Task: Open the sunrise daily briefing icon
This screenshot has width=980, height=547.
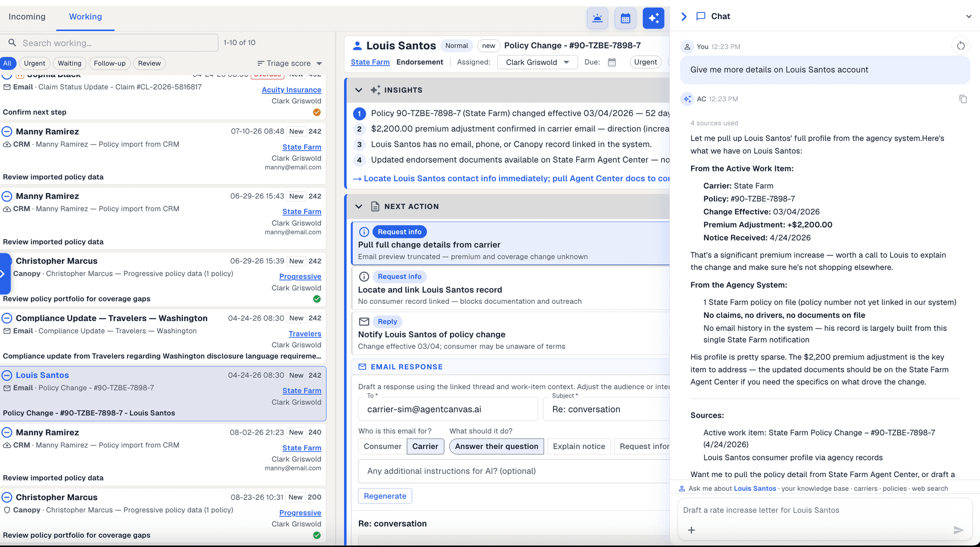Action: coord(597,18)
